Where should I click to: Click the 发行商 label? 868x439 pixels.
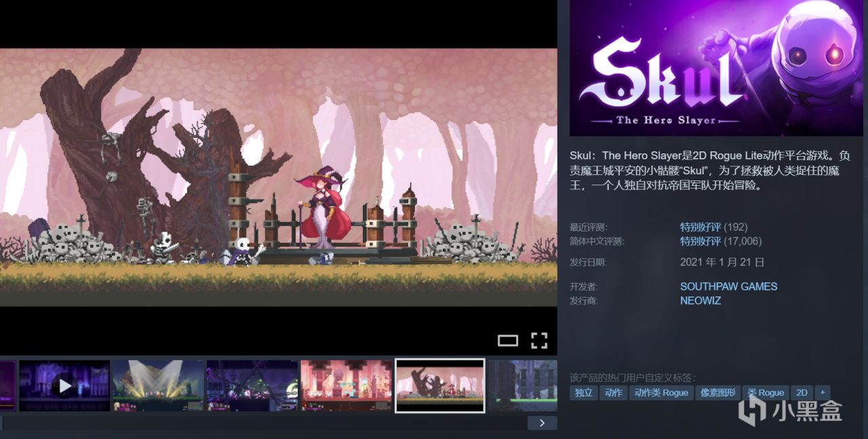584,301
